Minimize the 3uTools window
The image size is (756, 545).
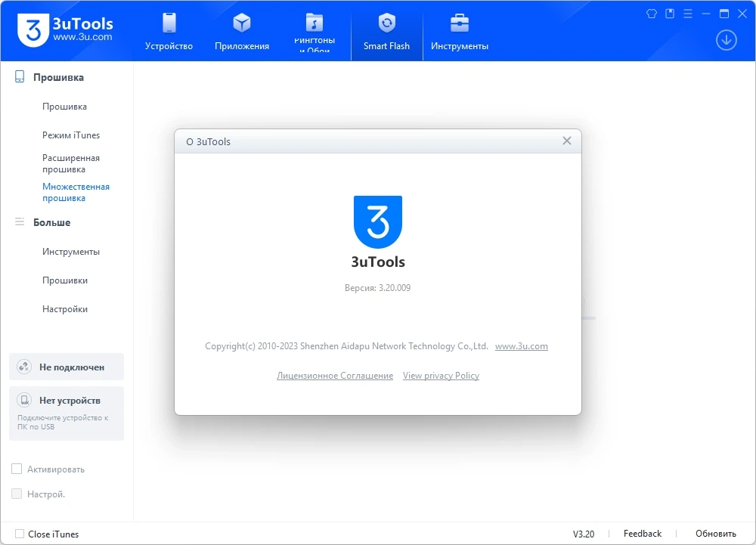pyautogui.click(x=706, y=14)
